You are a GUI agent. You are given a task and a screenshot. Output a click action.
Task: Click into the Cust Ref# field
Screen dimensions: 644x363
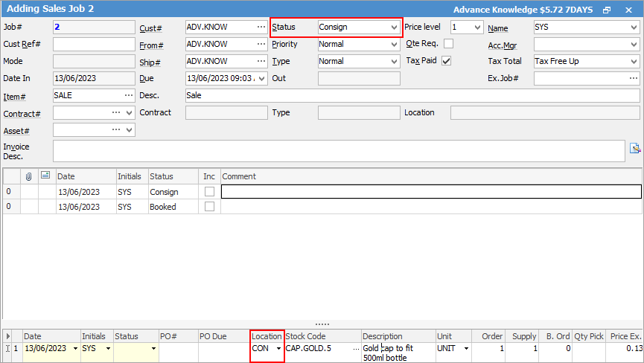pyautogui.click(x=94, y=44)
